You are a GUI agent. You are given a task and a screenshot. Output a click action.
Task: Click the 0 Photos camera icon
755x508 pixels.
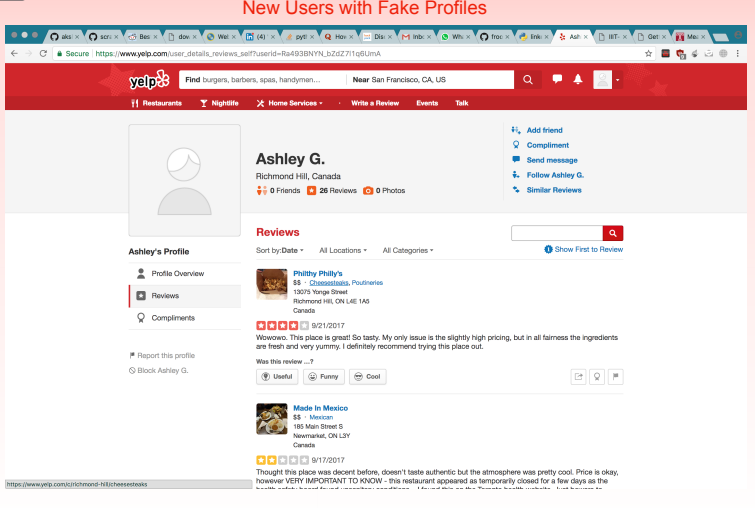click(x=368, y=191)
